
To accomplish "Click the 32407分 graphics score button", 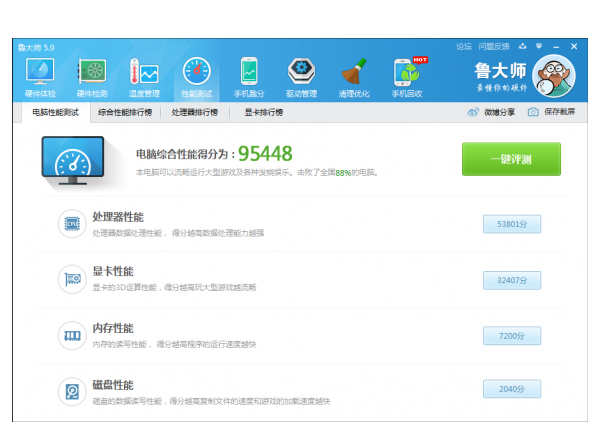I will tap(512, 280).
